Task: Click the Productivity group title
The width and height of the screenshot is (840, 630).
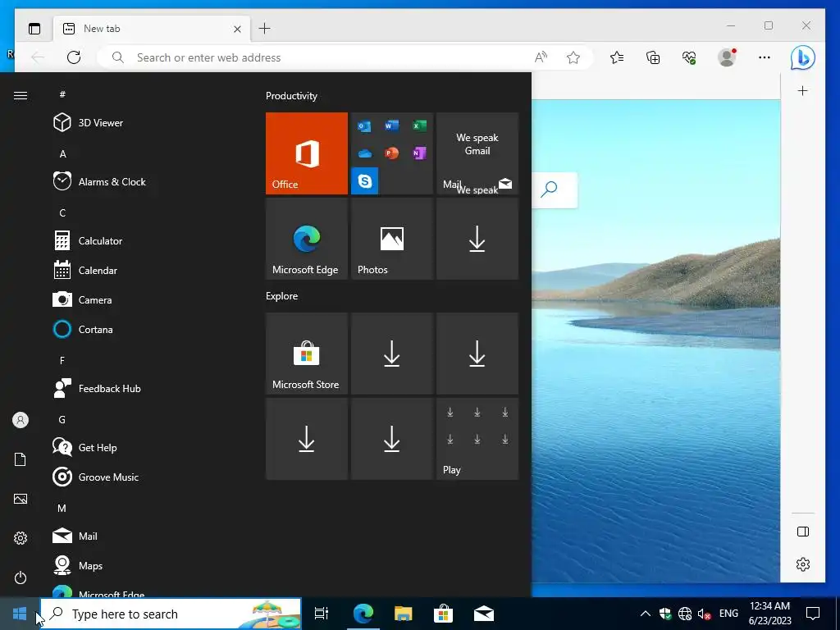Action: coord(291,96)
